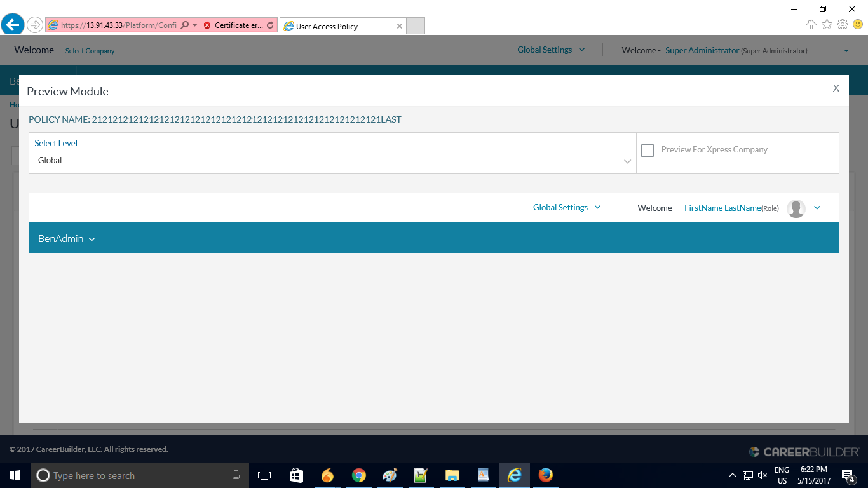Open a new blank browser tab
This screenshot has height=488, width=868.
tap(415, 26)
